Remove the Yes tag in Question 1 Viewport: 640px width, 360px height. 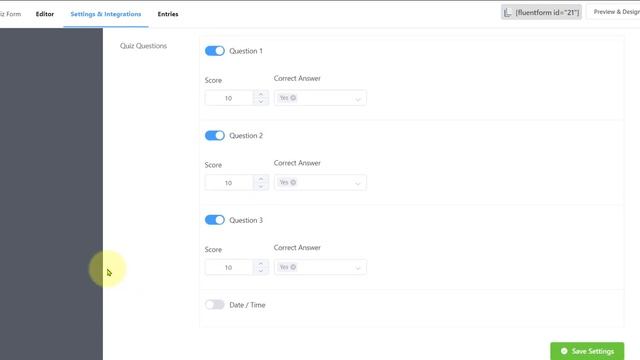293,98
